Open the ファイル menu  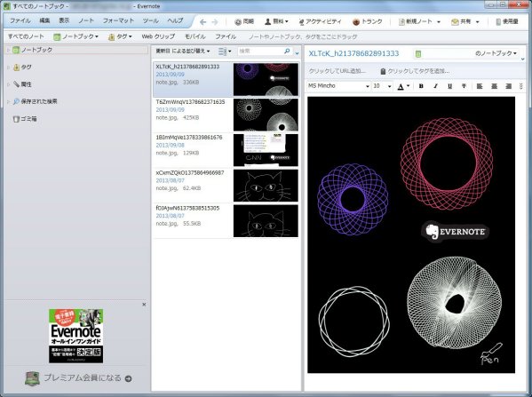tap(20, 20)
